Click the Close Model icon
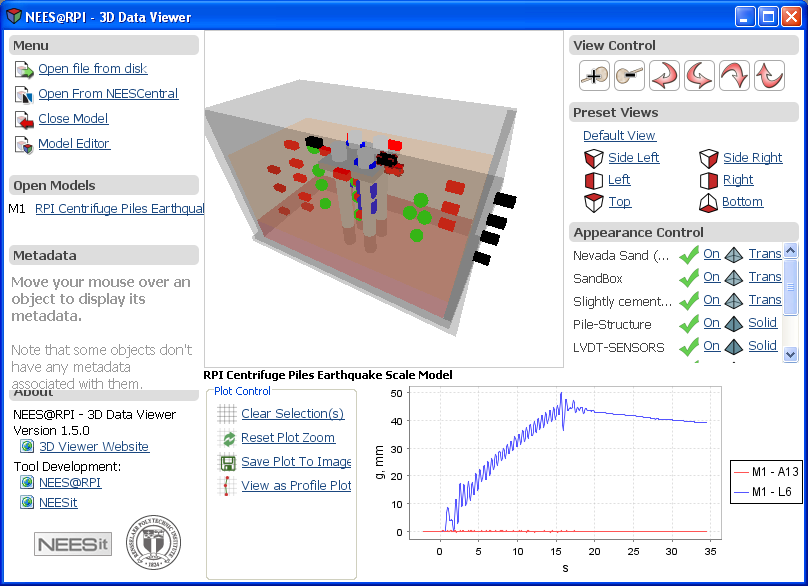808x586 pixels. click(x=24, y=119)
